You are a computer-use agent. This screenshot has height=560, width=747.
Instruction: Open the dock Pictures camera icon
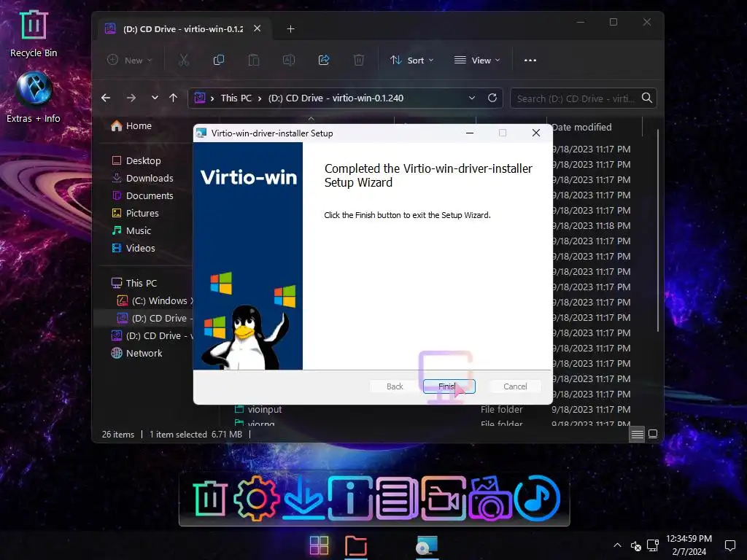point(489,498)
